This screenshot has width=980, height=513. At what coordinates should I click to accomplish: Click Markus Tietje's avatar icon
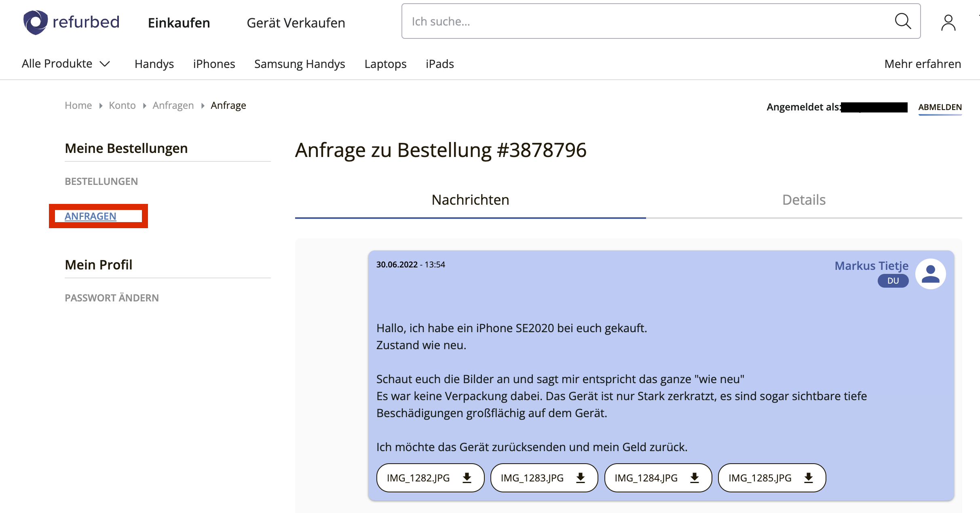pos(931,274)
